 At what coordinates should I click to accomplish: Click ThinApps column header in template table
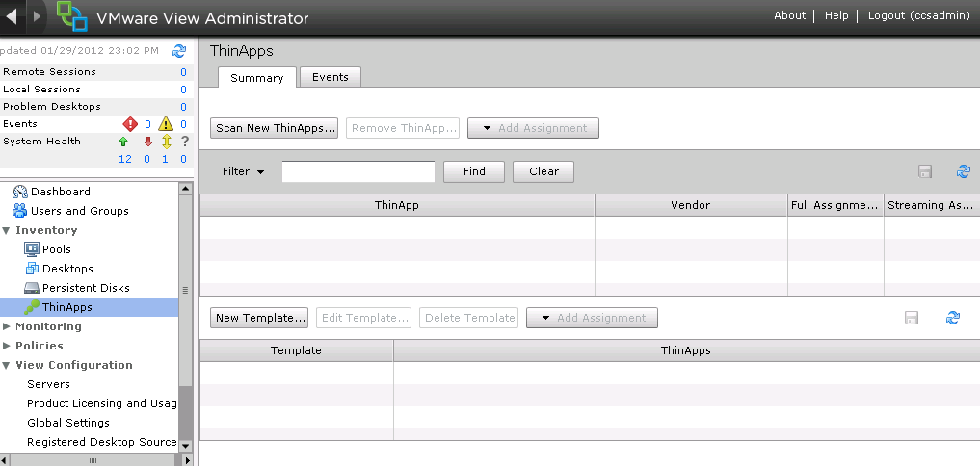(x=686, y=350)
